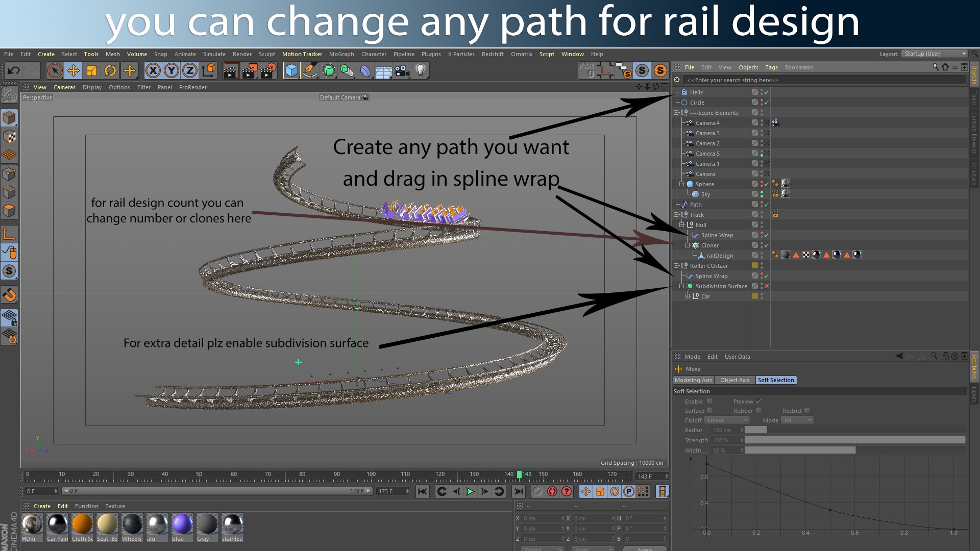Open the soft selection Mode dropdown
980x551 pixels.
[797, 420]
